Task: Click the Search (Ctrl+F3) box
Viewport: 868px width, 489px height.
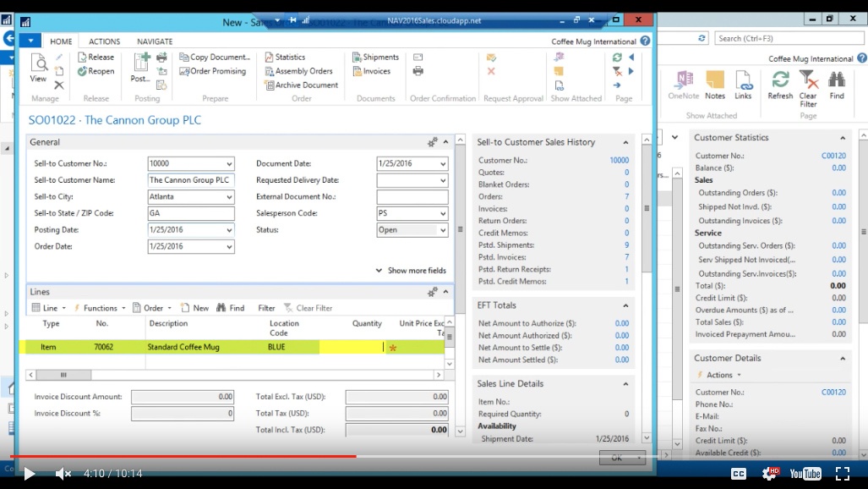Action: pos(789,38)
